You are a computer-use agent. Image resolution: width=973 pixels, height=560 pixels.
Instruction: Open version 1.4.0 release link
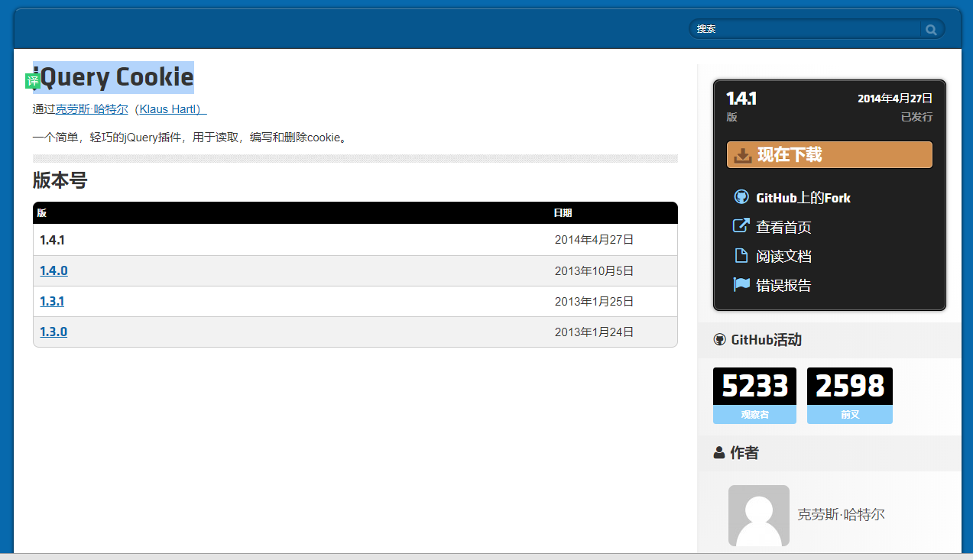53,270
